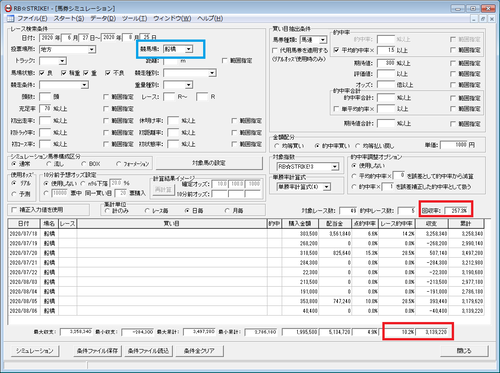Open the ウィンドウ(W) menu
500x373 pixels.
click(x=172, y=18)
